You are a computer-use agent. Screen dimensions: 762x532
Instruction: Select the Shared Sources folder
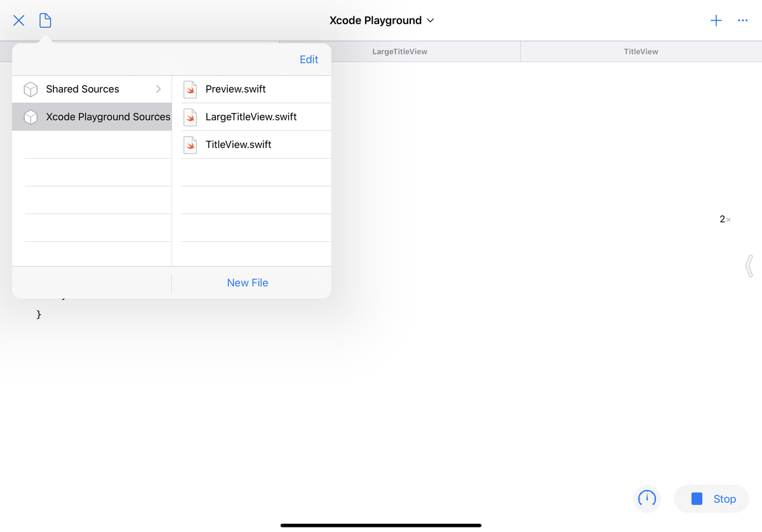coord(92,89)
